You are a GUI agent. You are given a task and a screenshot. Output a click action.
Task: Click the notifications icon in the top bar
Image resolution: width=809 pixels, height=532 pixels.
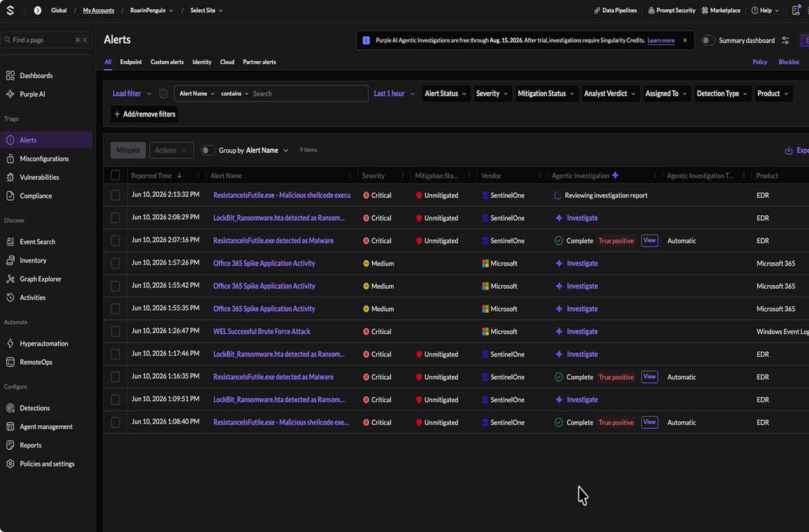tap(796, 10)
